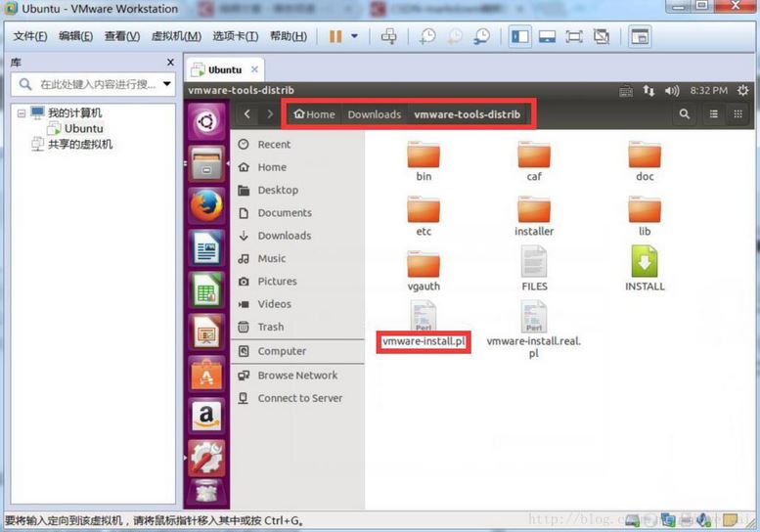Toggle the VMware library sidebar view button
Viewport: 760px width, 532px height.
tap(519, 37)
